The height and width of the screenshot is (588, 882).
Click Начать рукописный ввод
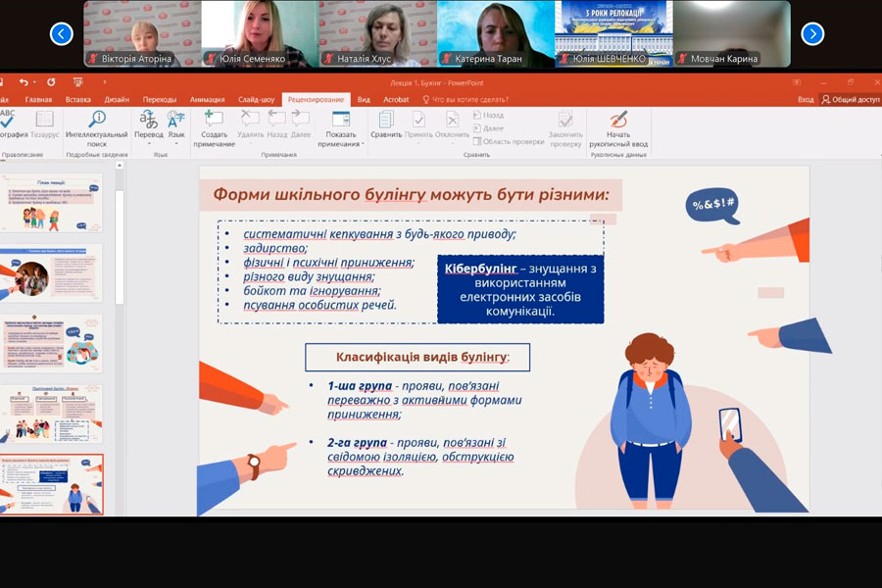click(618, 128)
